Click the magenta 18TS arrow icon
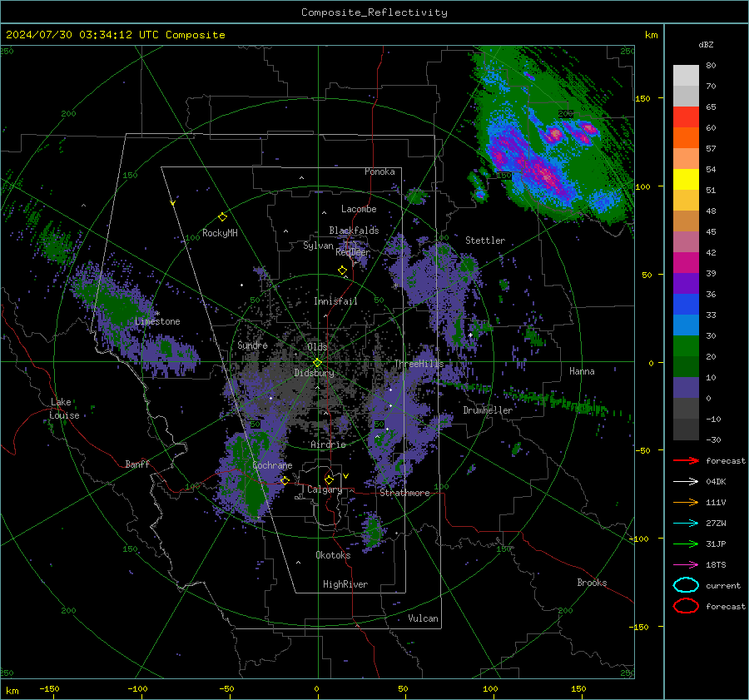This screenshot has width=749, height=700. point(686,565)
